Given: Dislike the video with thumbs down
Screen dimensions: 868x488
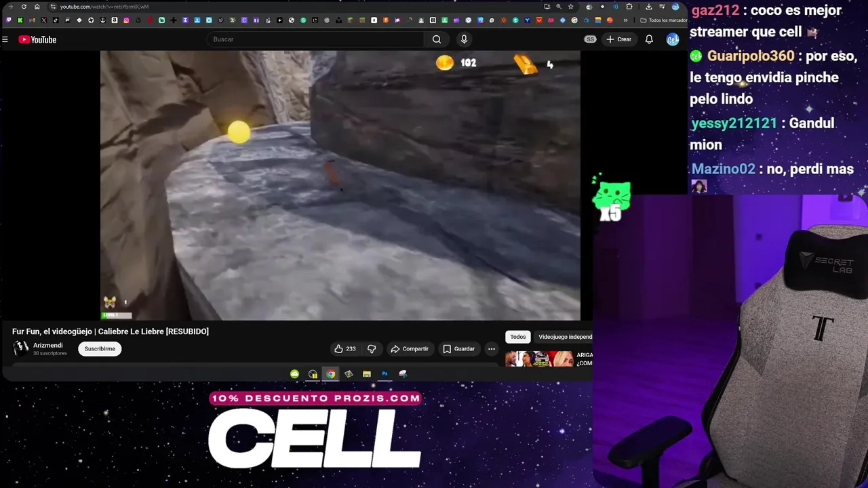Looking at the screenshot, I should click(372, 349).
